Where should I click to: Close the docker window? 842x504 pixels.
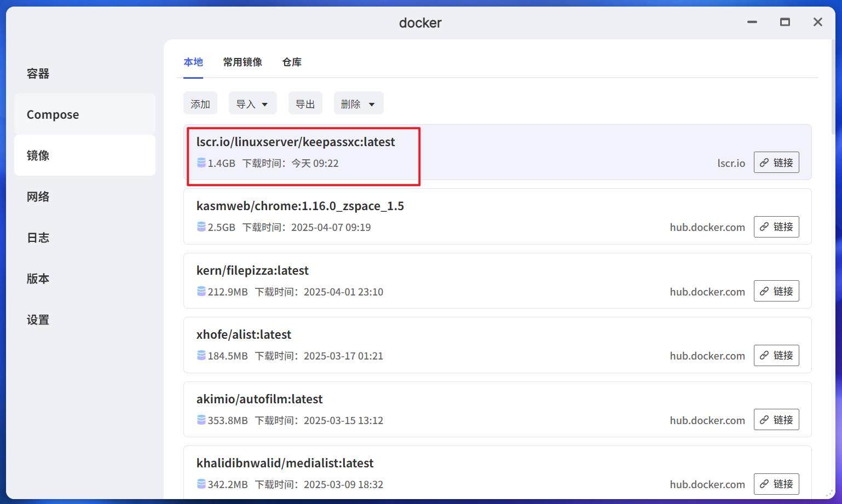(818, 22)
